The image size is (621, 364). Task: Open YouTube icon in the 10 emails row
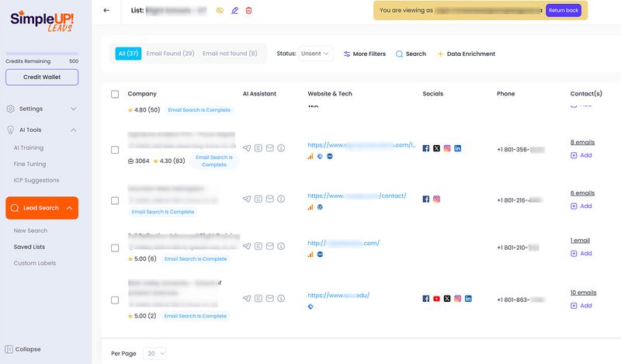coord(436,299)
